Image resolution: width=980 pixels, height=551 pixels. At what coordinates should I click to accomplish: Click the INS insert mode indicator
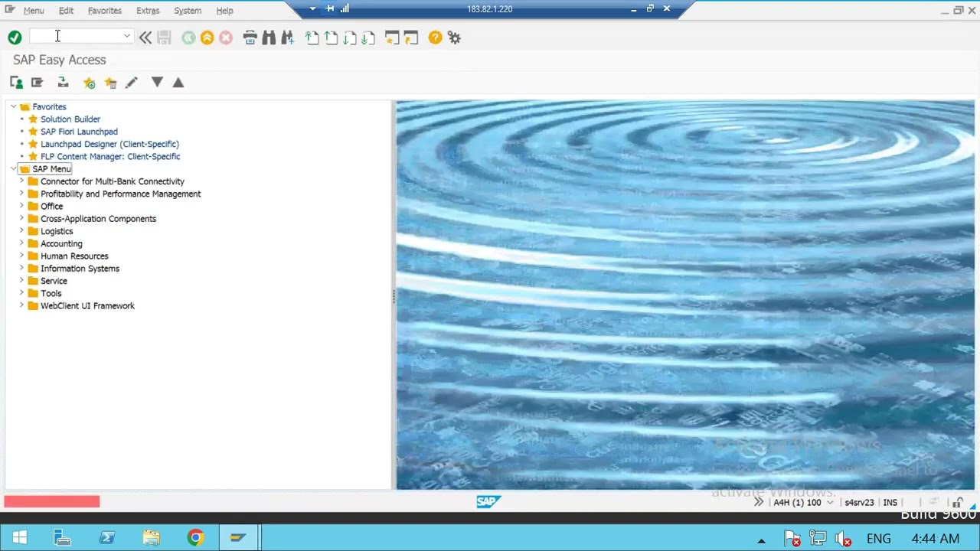point(890,503)
